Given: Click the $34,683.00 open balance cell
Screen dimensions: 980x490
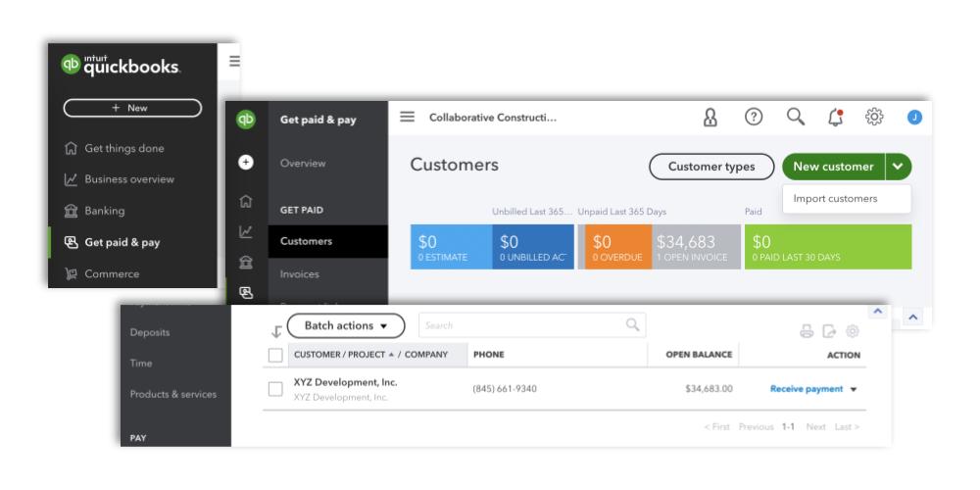Looking at the screenshot, I should point(709,389).
